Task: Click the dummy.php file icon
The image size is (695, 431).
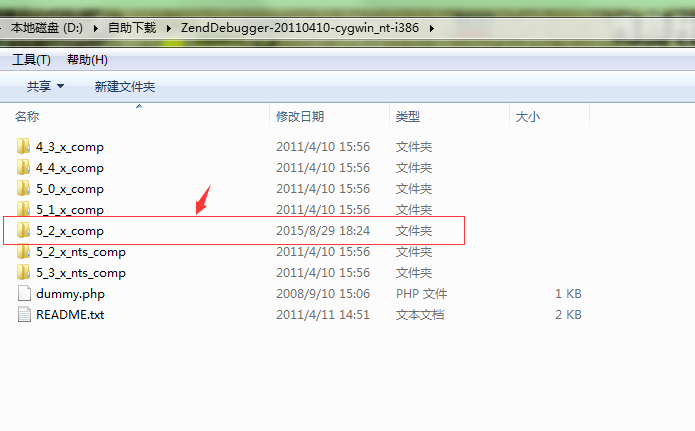Action: click(x=24, y=293)
